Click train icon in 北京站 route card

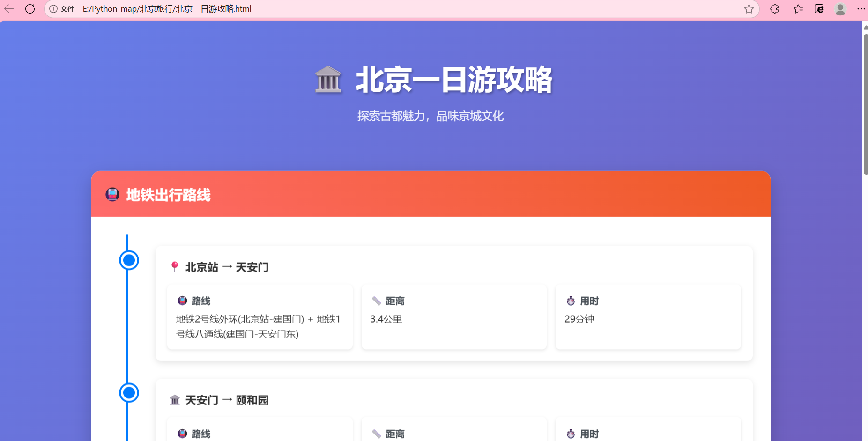[x=182, y=301]
